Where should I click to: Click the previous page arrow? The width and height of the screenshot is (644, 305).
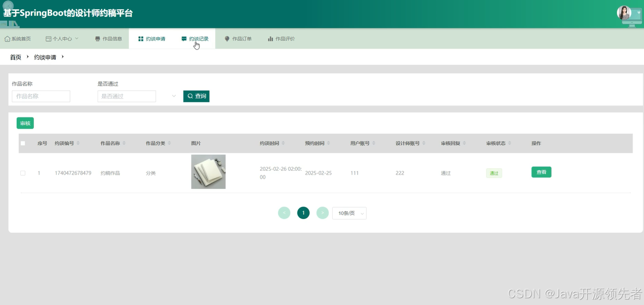[x=284, y=213]
